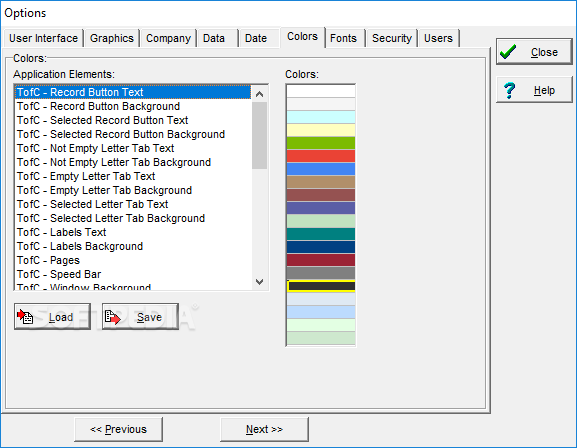Choose the bright green color swatch
This screenshot has height=448, width=577.
tap(321, 143)
